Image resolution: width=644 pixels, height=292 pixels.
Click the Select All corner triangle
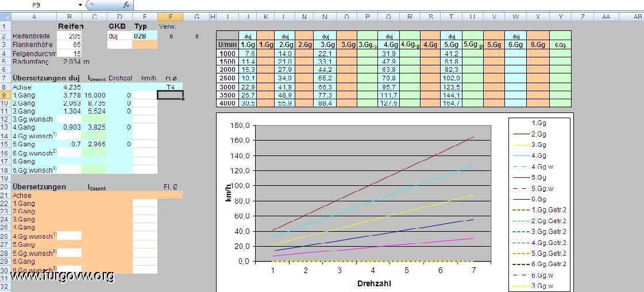[x=5, y=17]
